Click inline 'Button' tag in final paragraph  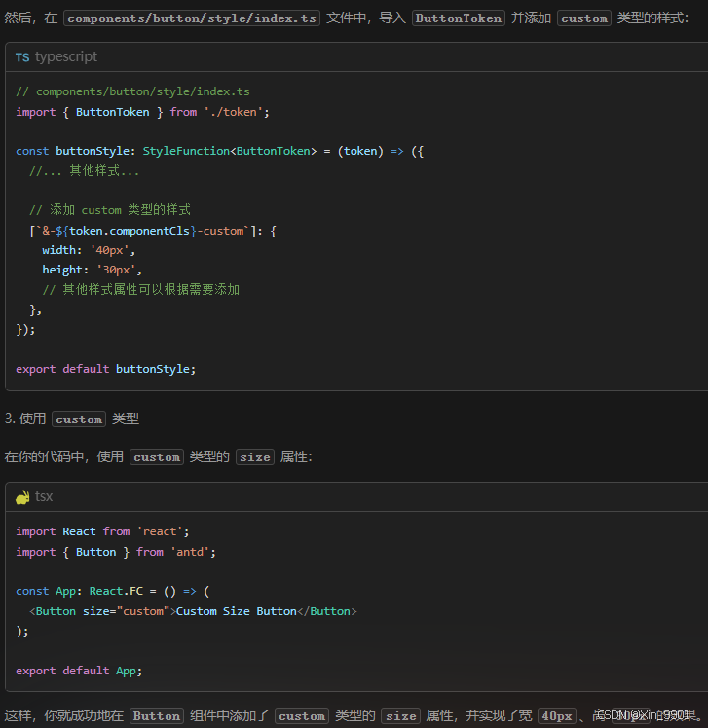[x=157, y=715]
